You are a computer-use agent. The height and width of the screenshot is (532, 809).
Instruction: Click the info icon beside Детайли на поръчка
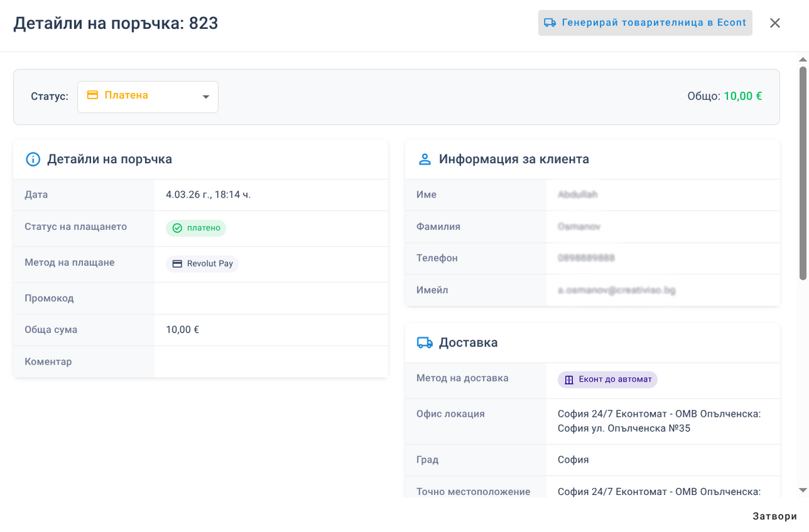point(32,160)
